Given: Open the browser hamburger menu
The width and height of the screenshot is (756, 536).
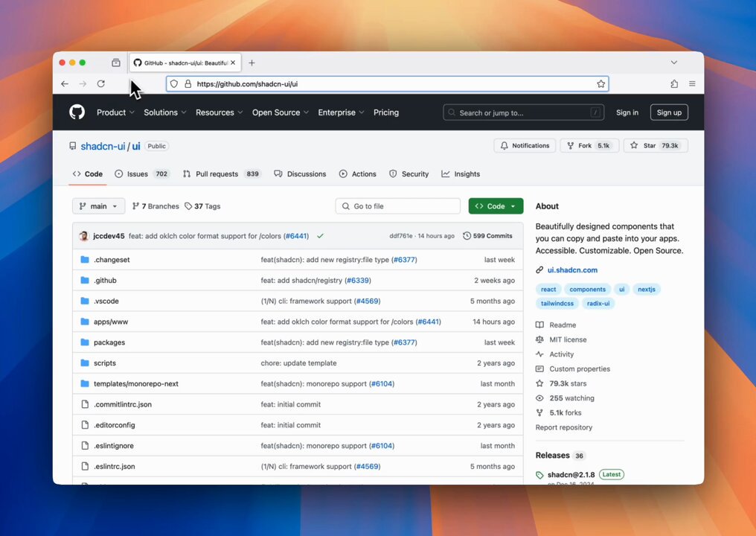Looking at the screenshot, I should tap(692, 84).
